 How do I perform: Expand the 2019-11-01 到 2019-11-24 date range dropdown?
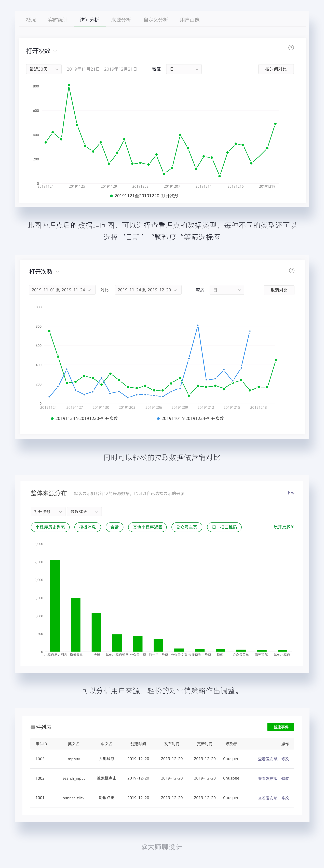pyautogui.click(x=62, y=290)
